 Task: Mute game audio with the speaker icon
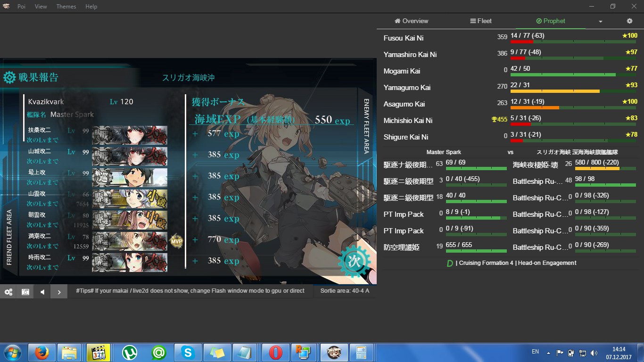tap(42, 292)
